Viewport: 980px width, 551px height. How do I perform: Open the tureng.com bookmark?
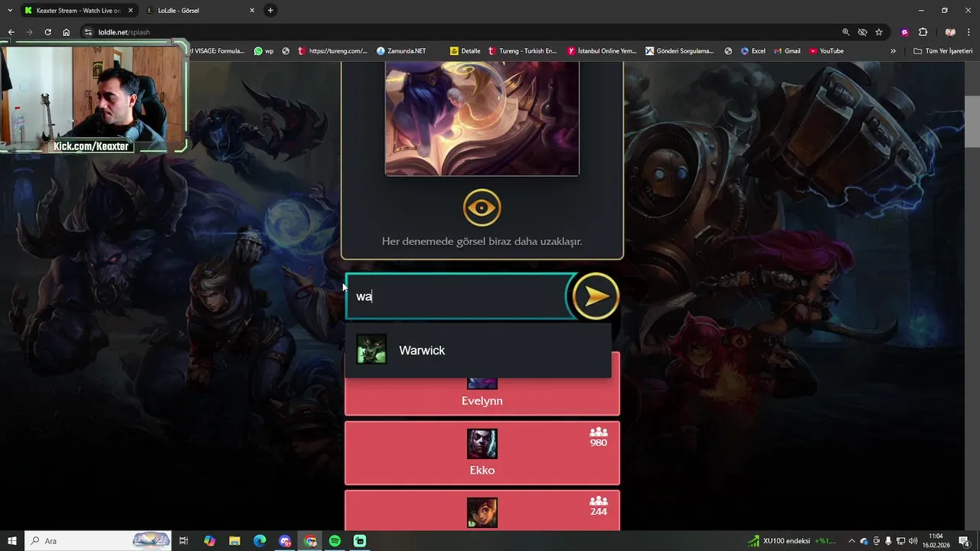pyautogui.click(x=332, y=51)
